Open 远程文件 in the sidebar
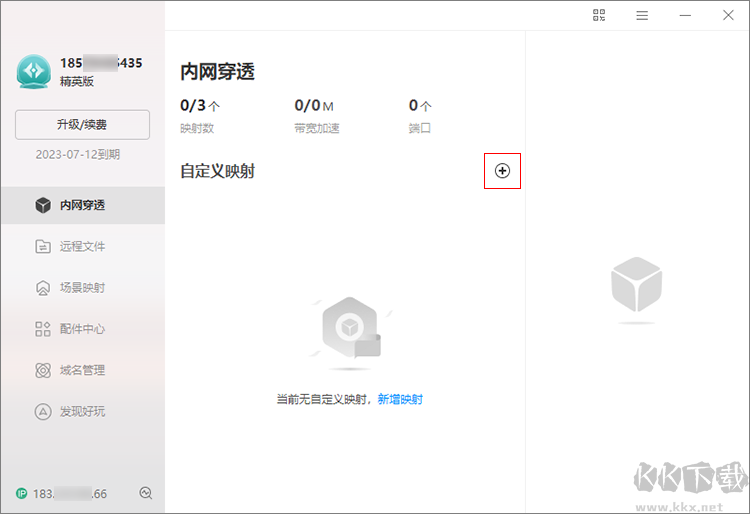Viewport: 750px width, 514px height. click(82, 246)
